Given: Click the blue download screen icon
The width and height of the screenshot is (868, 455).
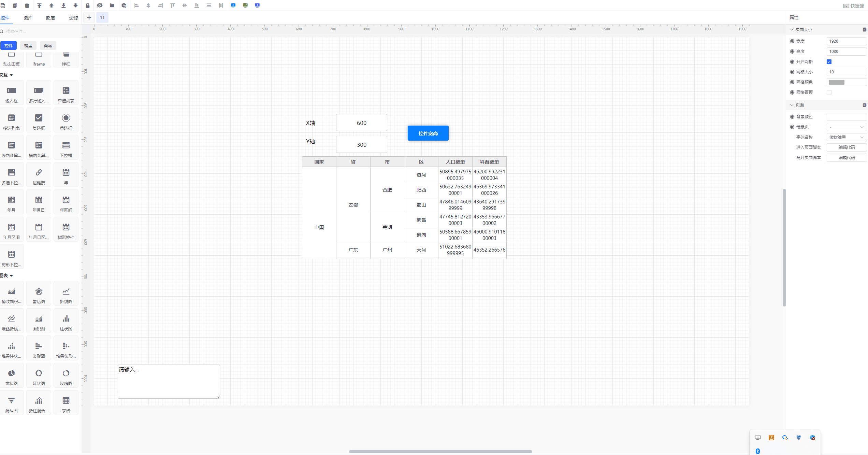Looking at the screenshot, I should click(x=257, y=5).
